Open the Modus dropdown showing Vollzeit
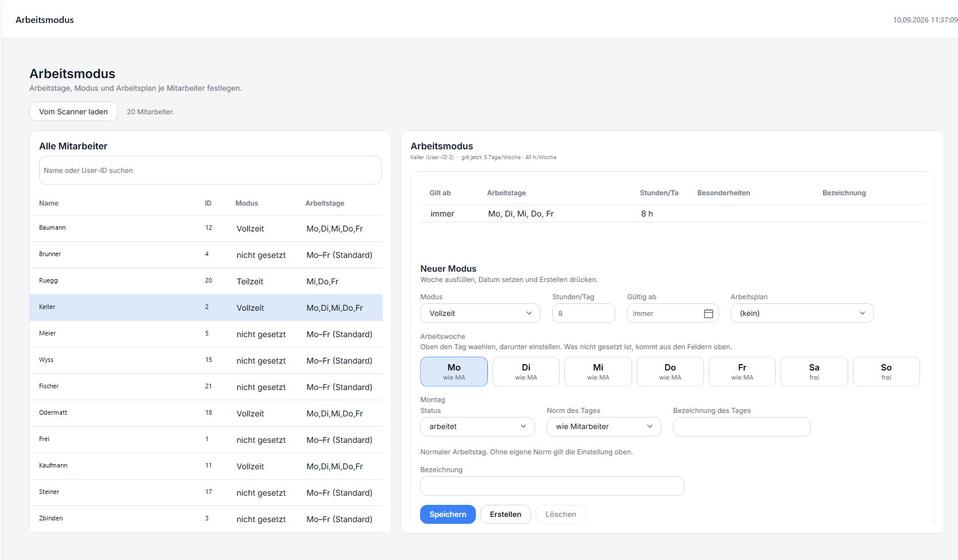 [x=480, y=313]
